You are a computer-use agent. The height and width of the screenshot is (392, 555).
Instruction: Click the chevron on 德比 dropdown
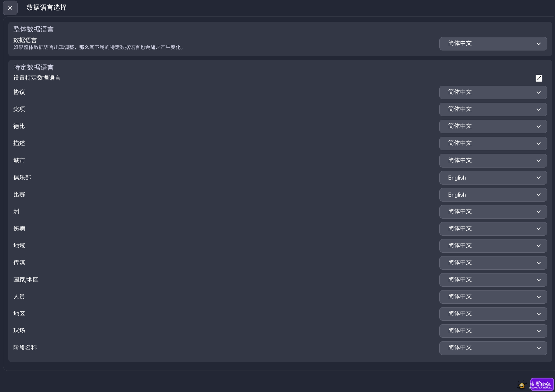coord(539,126)
